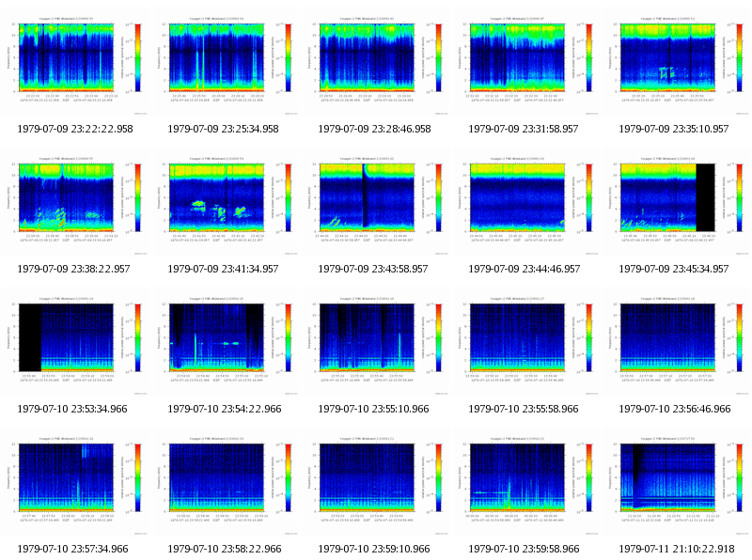The image size is (752, 560).
Task: Click the caption text 1979-07-10 23:59:58.966
Action: [x=524, y=549]
